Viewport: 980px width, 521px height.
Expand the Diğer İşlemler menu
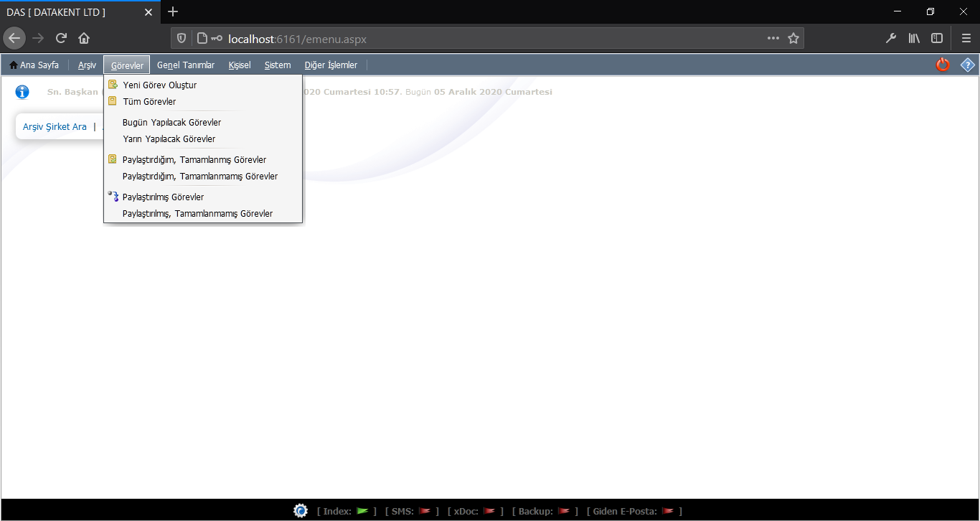pyautogui.click(x=331, y=65)
